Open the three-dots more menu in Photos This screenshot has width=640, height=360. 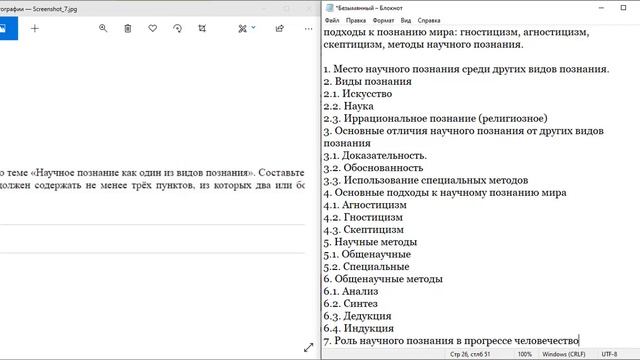pyautogui.click(x=308, y=29)
